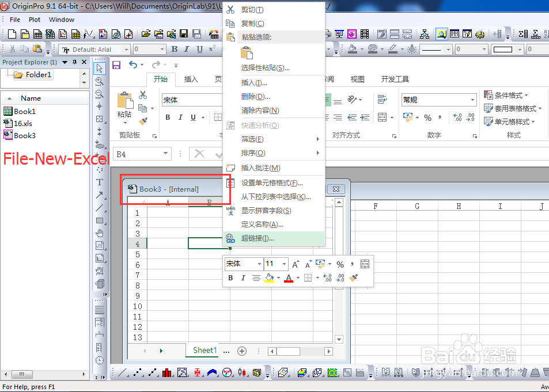Expand the 筛选(E) submenu
Screen dimensions: 549x392
[274, 139]
